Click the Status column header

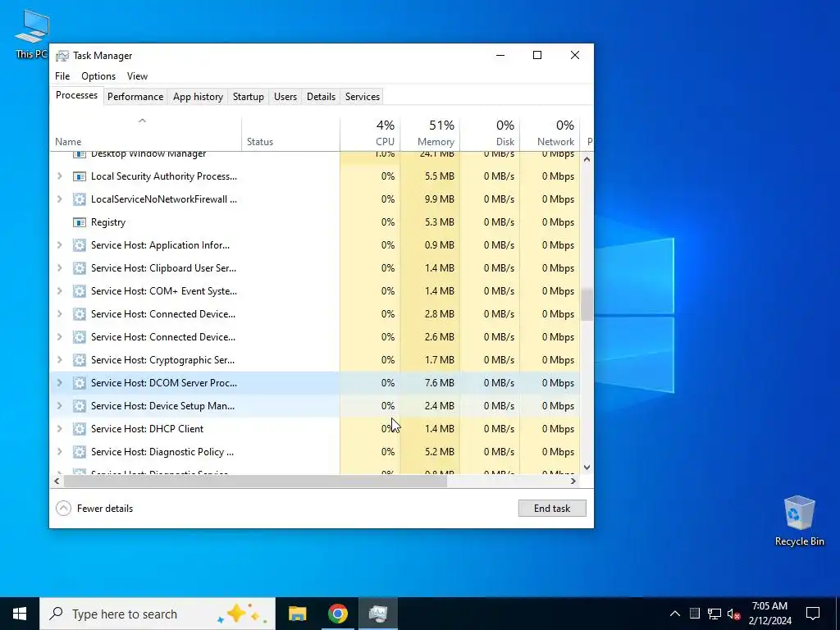290,134
